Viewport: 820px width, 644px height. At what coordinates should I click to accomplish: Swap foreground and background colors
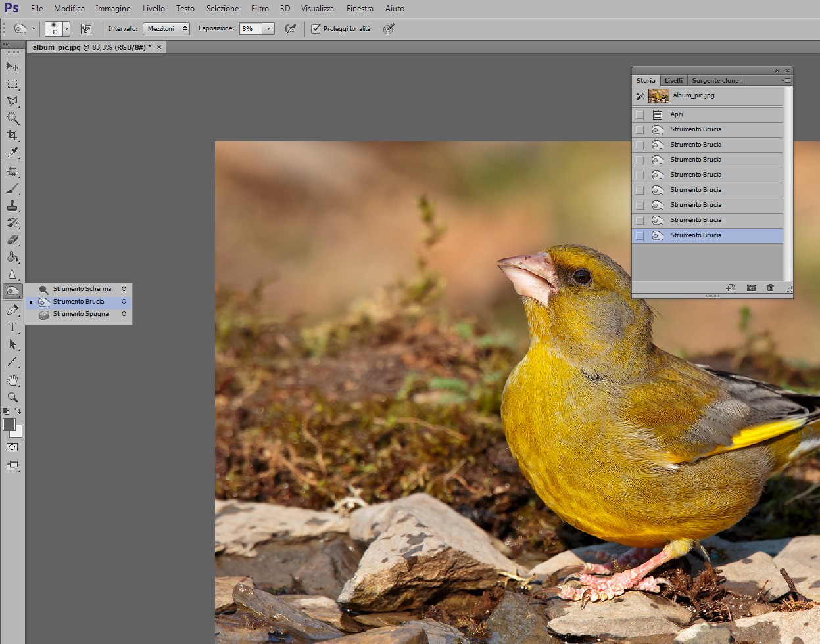point(18,411)
